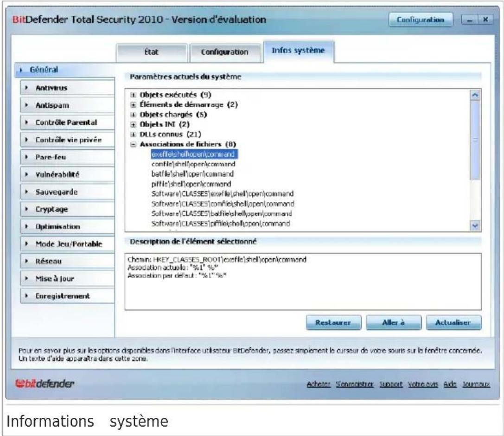Click the Actualiser button
The width and height of the screenshot is (504, 436).
pyautogui.click(x=453, y=322)
